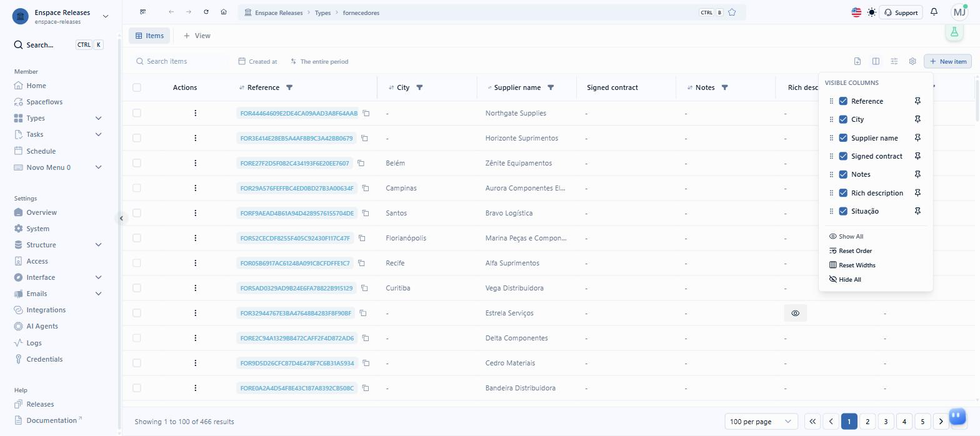Click Reset Order
Screen dimensions: 980x436
tap(851, 251)
